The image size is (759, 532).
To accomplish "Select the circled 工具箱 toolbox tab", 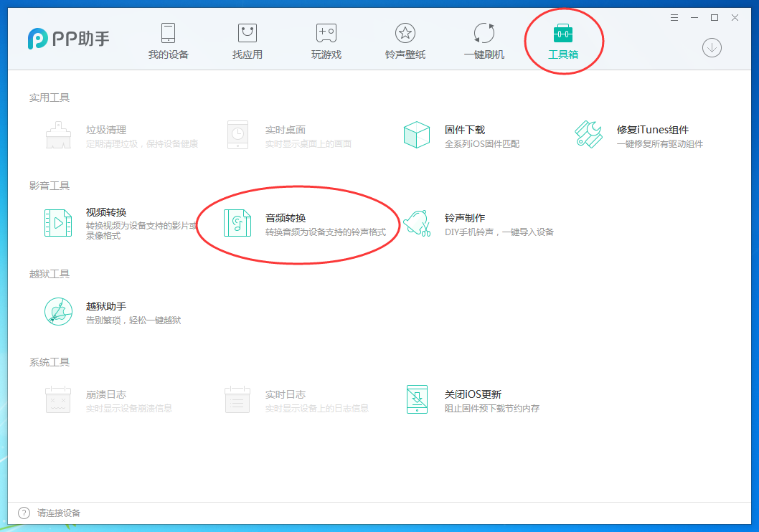I will click(x=564, y=39).
